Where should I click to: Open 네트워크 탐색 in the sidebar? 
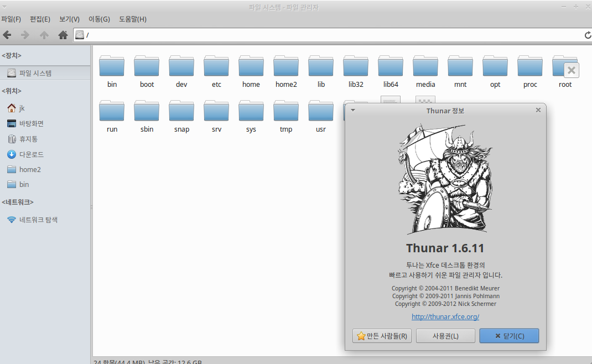(x=45, y=220)
